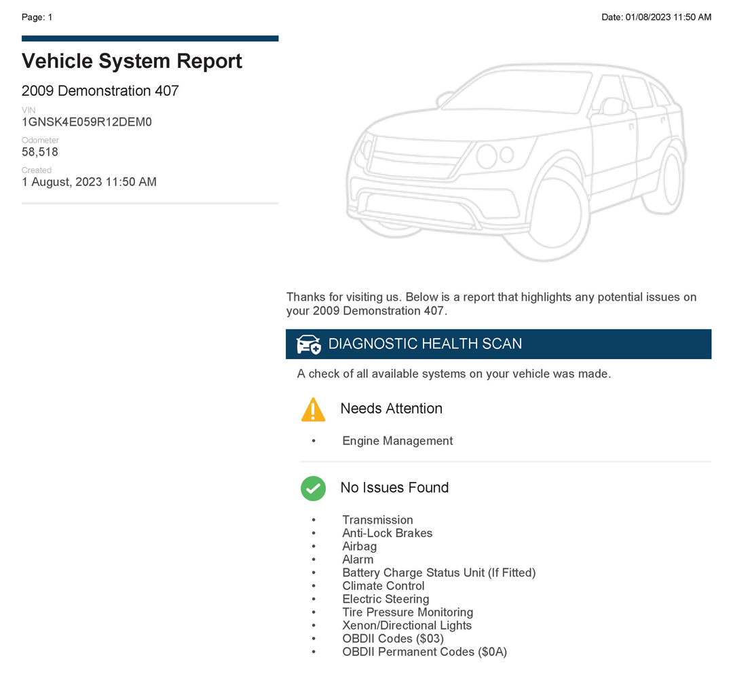
Task: Select Tire Pressure Monitoring entry
Action: coord(407,612)
